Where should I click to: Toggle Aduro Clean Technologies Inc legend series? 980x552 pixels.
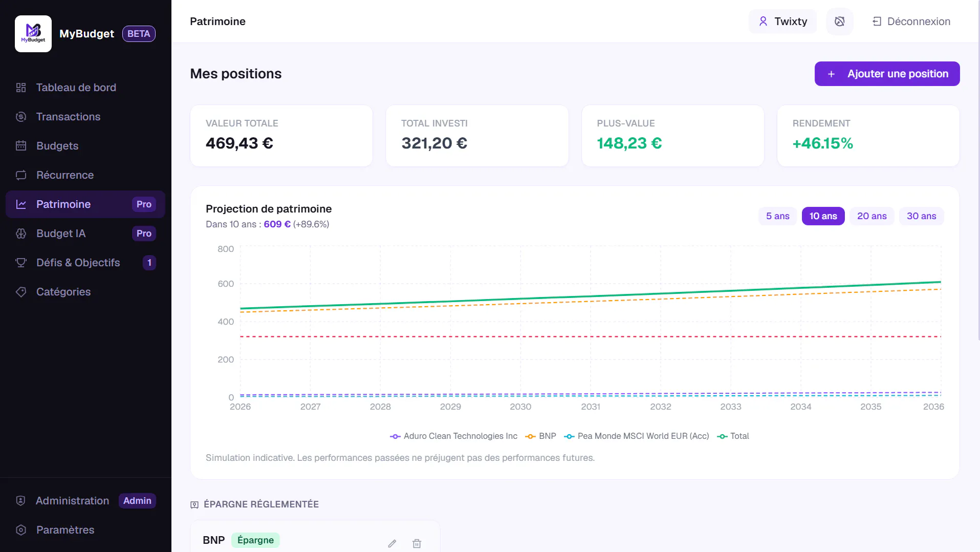[453, 436]
